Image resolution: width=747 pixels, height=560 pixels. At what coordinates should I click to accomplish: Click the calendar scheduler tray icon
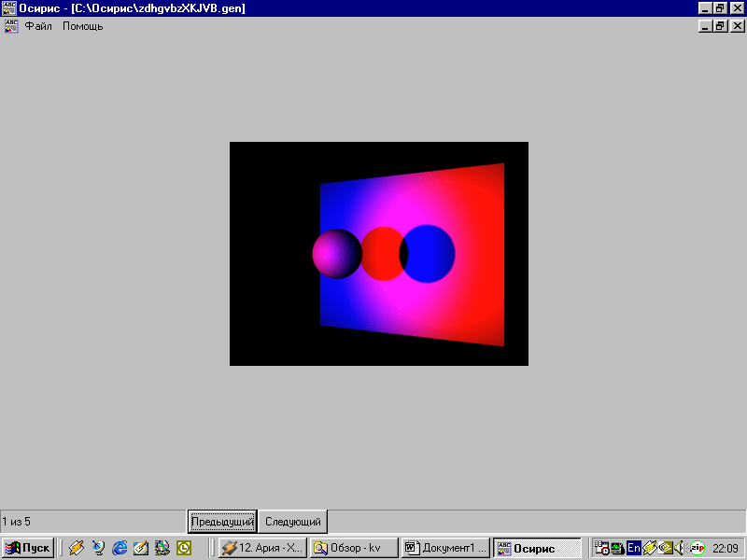pyautogui.click(x=601, y=548)
